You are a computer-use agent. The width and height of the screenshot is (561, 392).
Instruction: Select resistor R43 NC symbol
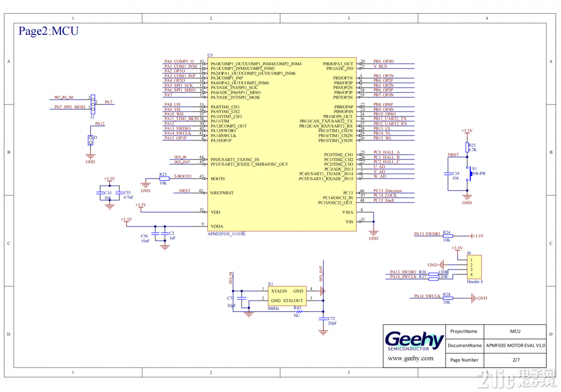(x=298, y=312)
